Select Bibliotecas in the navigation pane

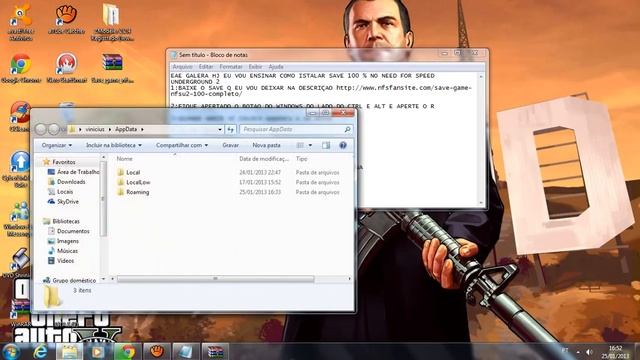[66, 221]
